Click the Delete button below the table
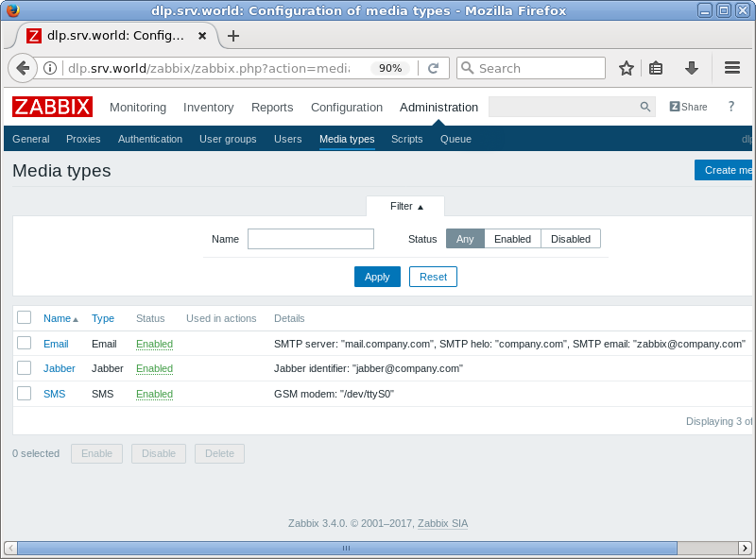This screenshot has height=559, width=756. 219,453
